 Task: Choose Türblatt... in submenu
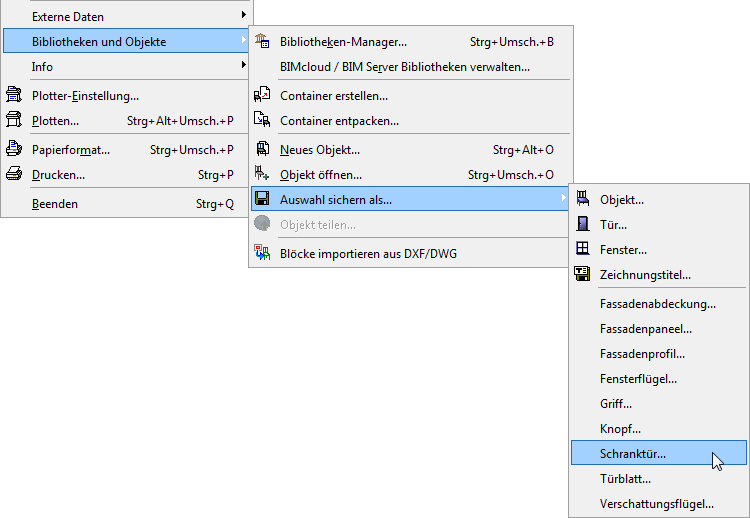point(659,478)
